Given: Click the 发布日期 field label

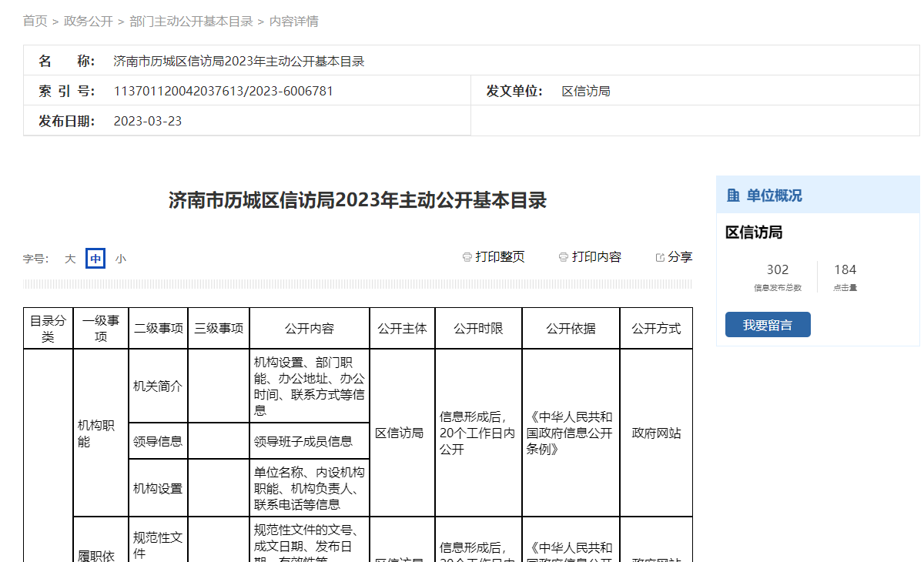Looking at the screenshot, I should click(67, 121).
